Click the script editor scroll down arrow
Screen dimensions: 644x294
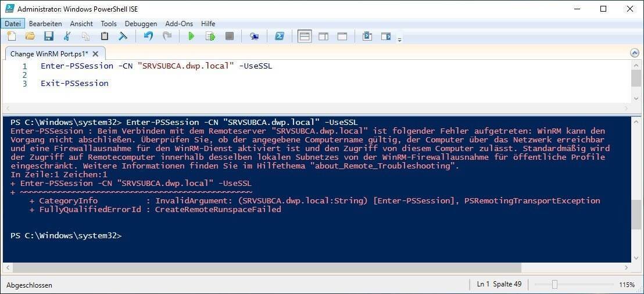tap(636, 98)
